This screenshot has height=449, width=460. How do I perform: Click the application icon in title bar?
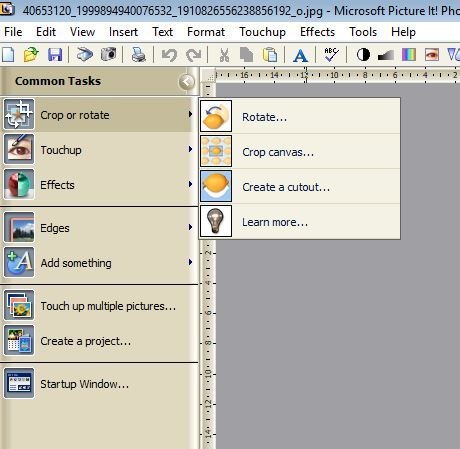7,8
